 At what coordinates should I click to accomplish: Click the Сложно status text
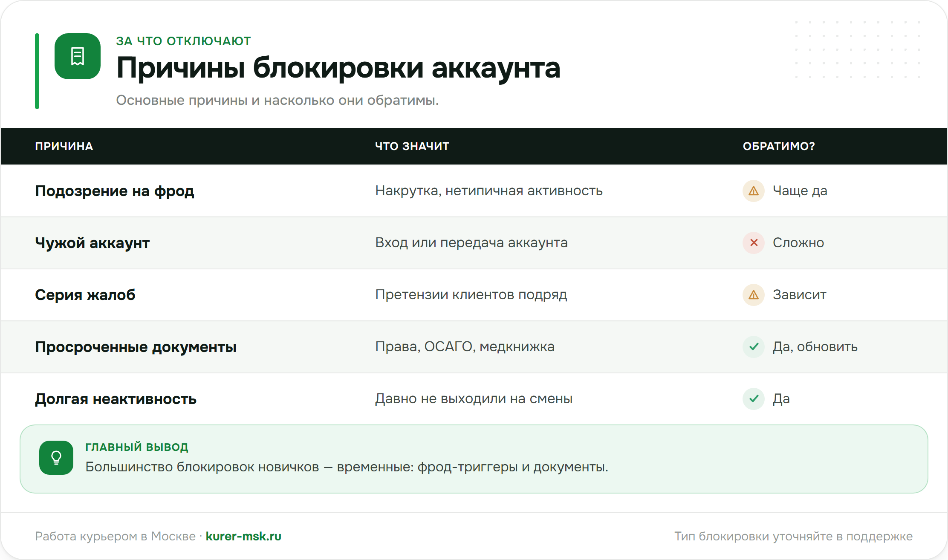point(798,243)
